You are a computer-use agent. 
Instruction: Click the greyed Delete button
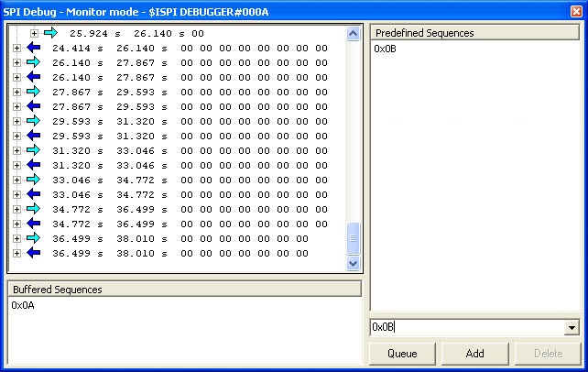coord(548,354)
